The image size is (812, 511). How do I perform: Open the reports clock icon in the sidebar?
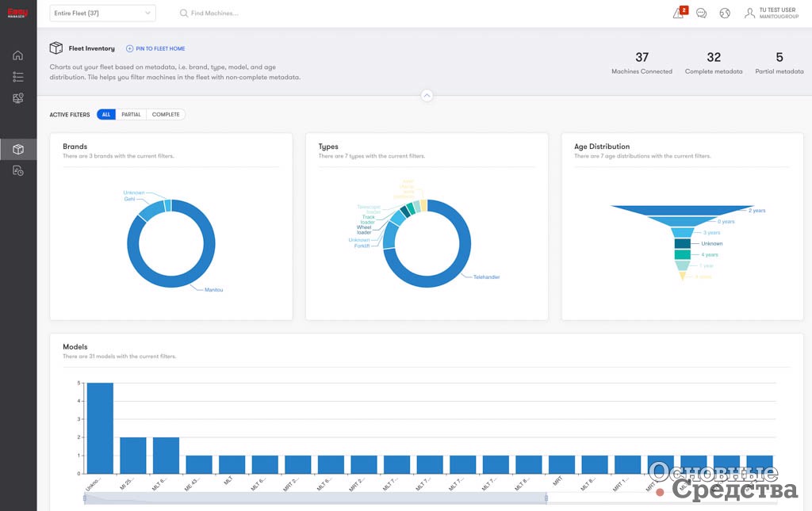18,170
